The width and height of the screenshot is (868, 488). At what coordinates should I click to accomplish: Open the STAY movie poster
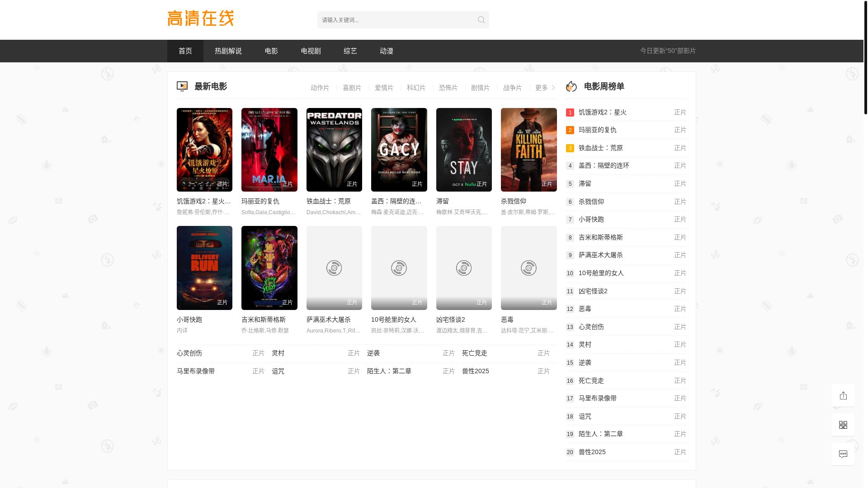tap(464, 150)
